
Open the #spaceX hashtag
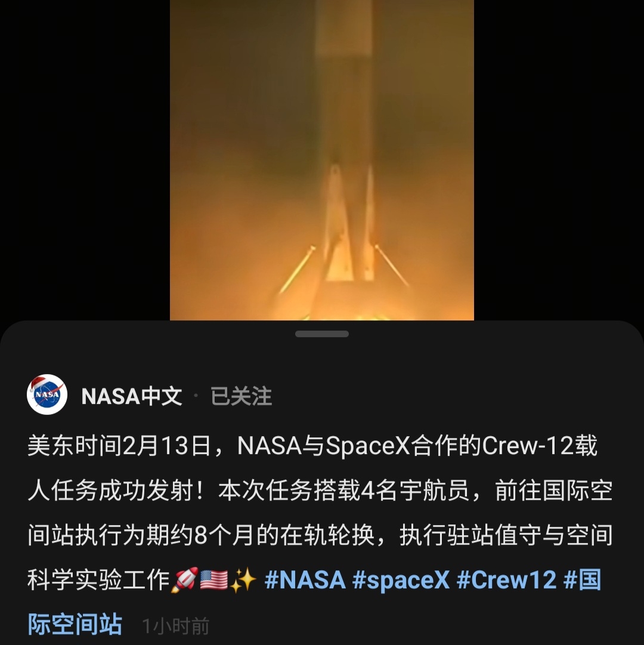(x=401, y=580)
